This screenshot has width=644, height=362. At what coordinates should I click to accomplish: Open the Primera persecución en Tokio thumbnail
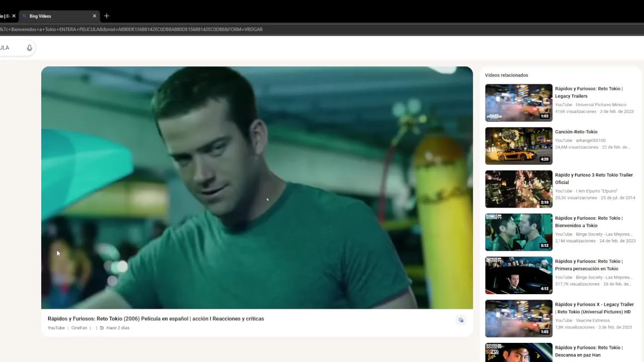519,276
